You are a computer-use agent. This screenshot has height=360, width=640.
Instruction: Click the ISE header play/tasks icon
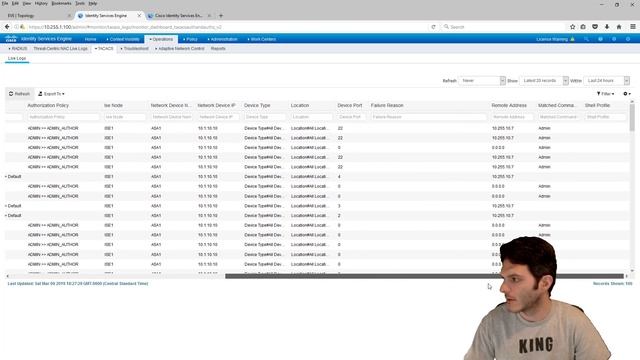pyautogui.click(x=614, y=39)
